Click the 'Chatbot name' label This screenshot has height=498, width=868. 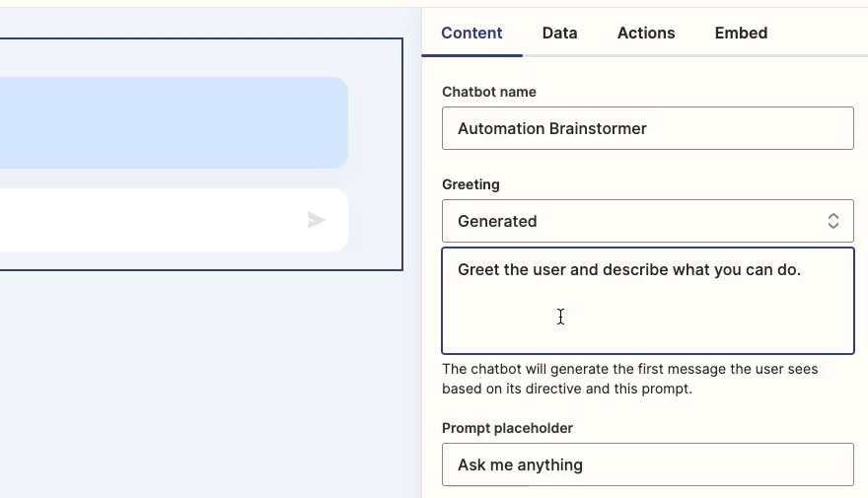[489, 92]
